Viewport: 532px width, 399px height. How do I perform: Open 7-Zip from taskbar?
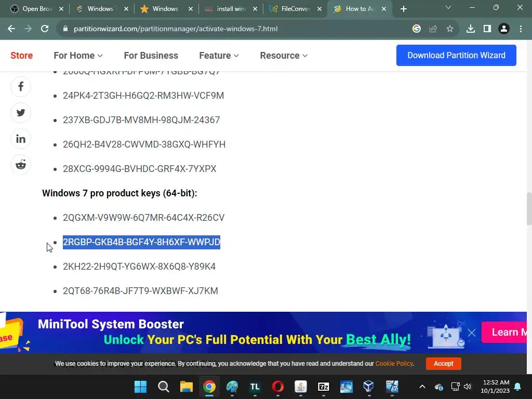(324, 387)
